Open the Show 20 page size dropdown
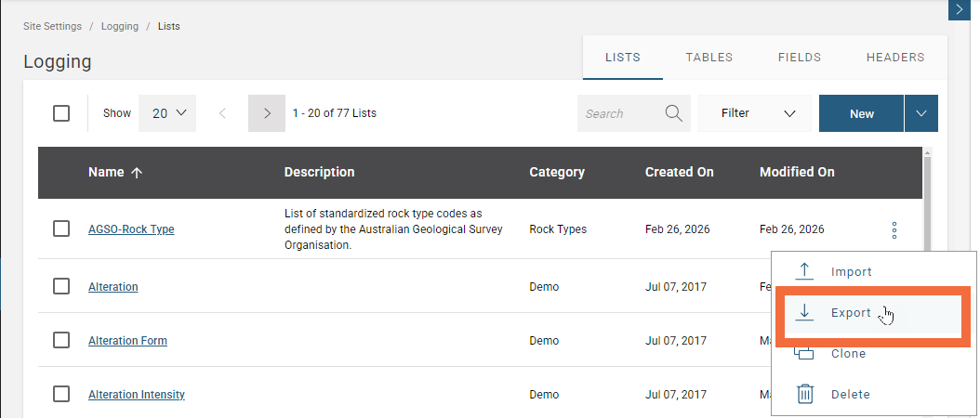 168,113
